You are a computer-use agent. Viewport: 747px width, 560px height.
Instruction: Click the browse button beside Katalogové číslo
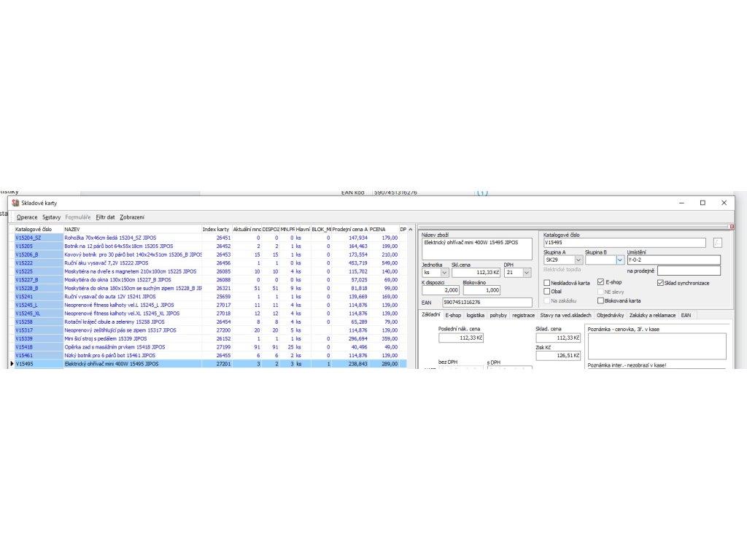(718, 243)
